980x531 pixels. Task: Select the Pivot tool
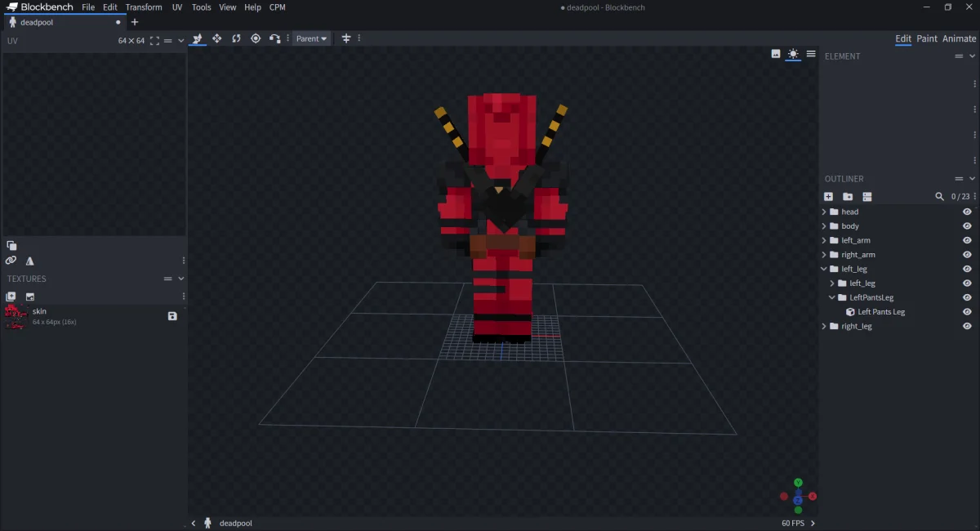[256, 38]
